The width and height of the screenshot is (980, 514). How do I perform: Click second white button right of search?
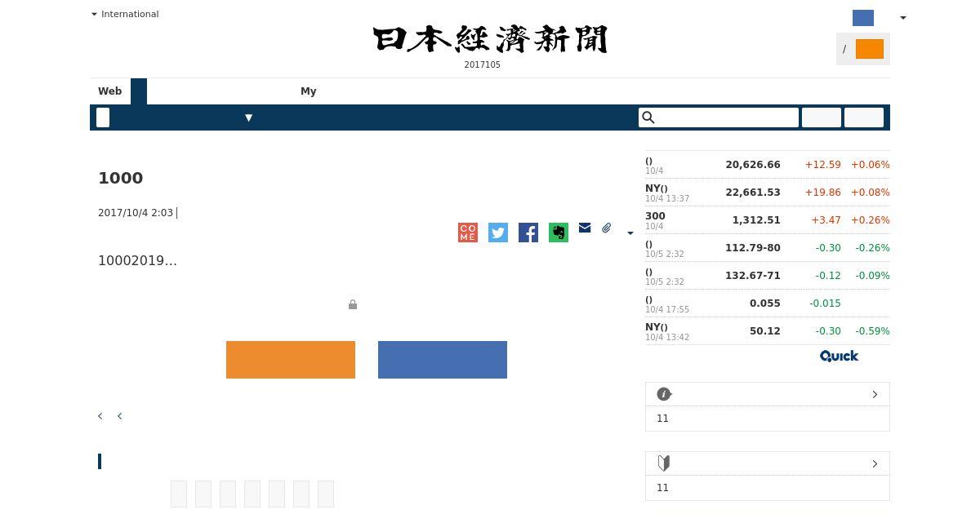click(x=864, y=117)
